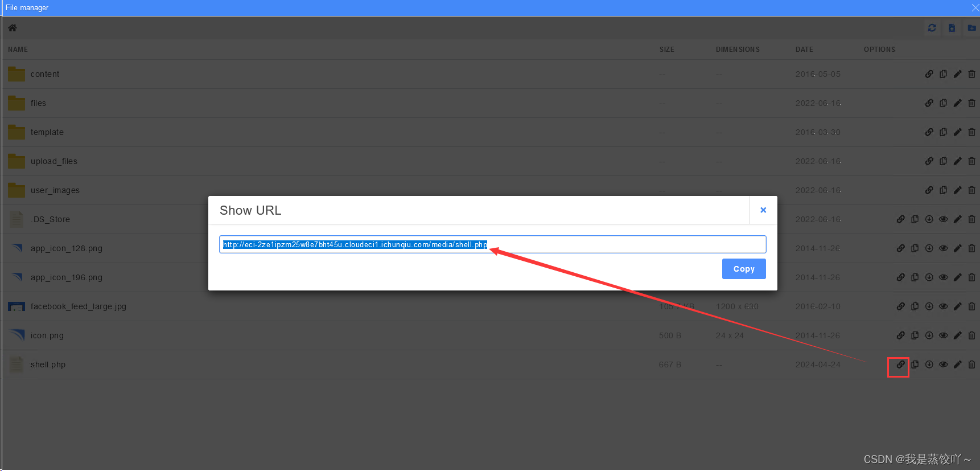Show URL link icon for facebook_feed_large.jpg
Viewport: 980px width, 471px height.
(900, 306)
